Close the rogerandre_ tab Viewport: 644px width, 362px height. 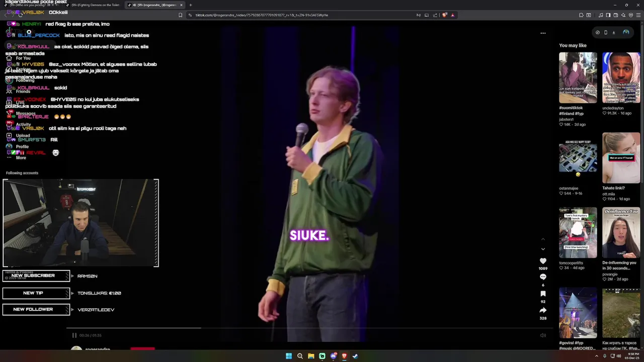click(182, 5)
